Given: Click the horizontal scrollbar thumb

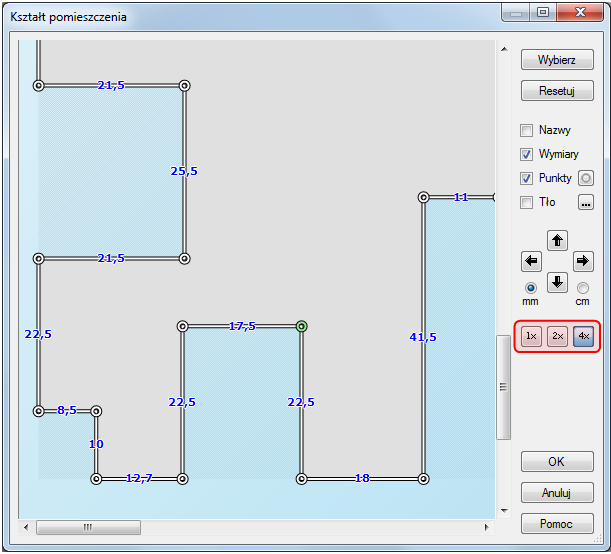Looking at the screenshot, I should click(88, 527).
